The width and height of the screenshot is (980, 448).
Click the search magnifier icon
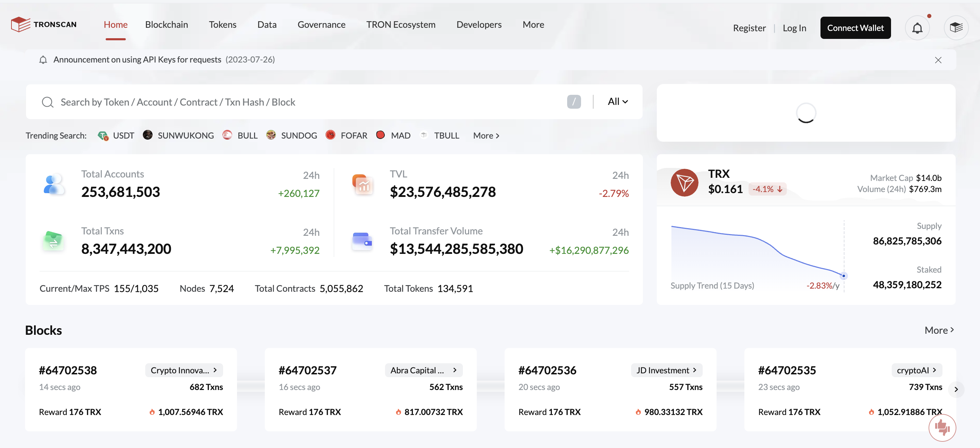click(x=47, y=102)
